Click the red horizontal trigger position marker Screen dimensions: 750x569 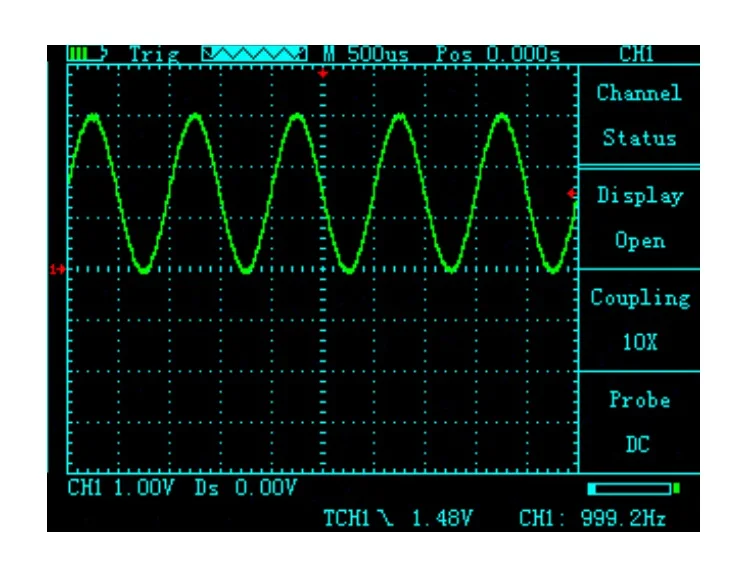pyautogui.click(x=323, y=73)
